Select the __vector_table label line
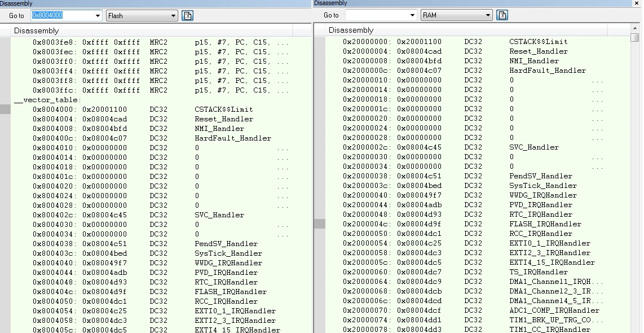Viewport: 644px width, 333px height. (x=47, y=100)
